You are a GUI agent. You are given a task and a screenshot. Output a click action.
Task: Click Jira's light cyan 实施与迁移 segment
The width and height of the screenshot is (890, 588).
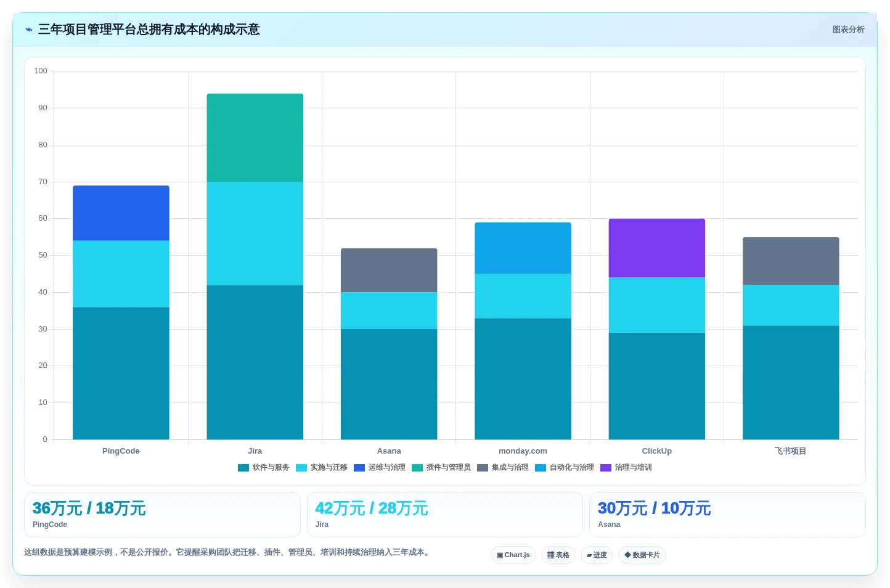click(x=255, y=234)
